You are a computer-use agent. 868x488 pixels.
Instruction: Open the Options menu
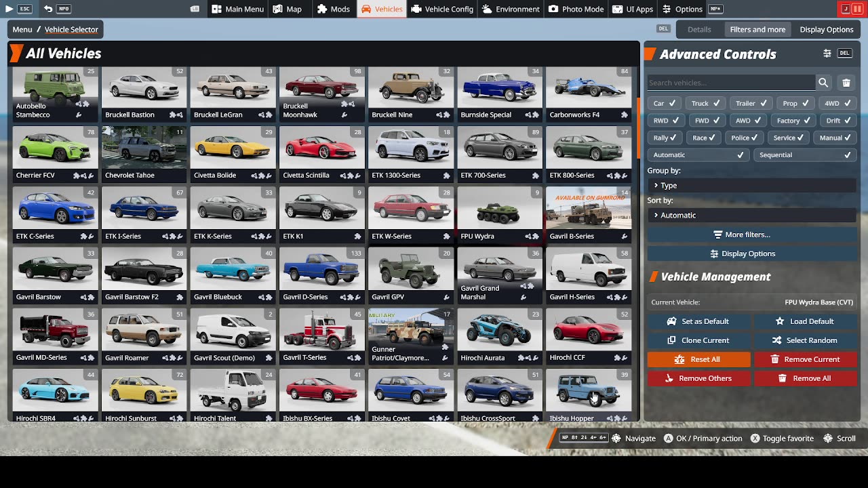682,9
